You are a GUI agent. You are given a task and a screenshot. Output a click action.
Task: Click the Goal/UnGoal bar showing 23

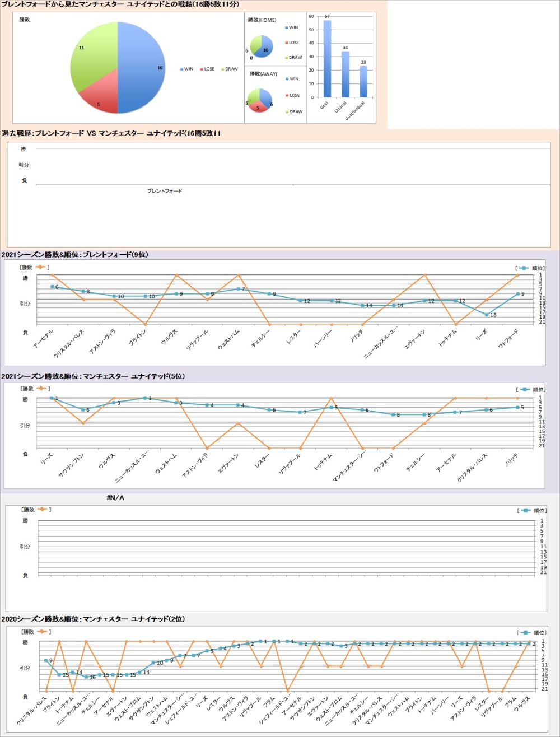tap(363, 82)
